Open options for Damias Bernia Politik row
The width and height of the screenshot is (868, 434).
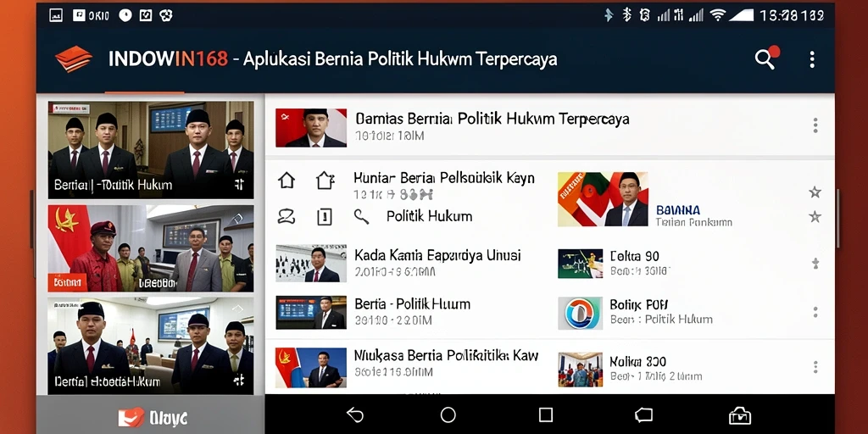815,125
